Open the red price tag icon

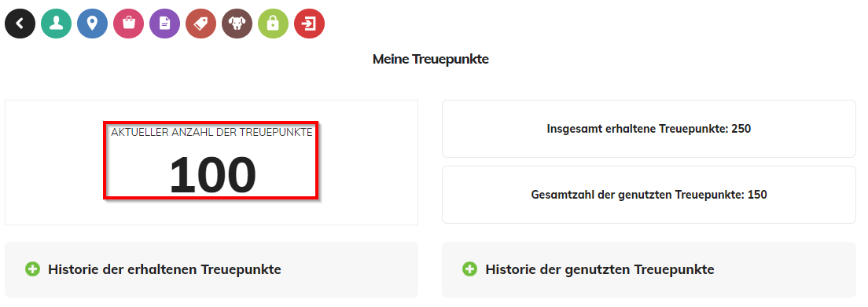pos(201,24)
